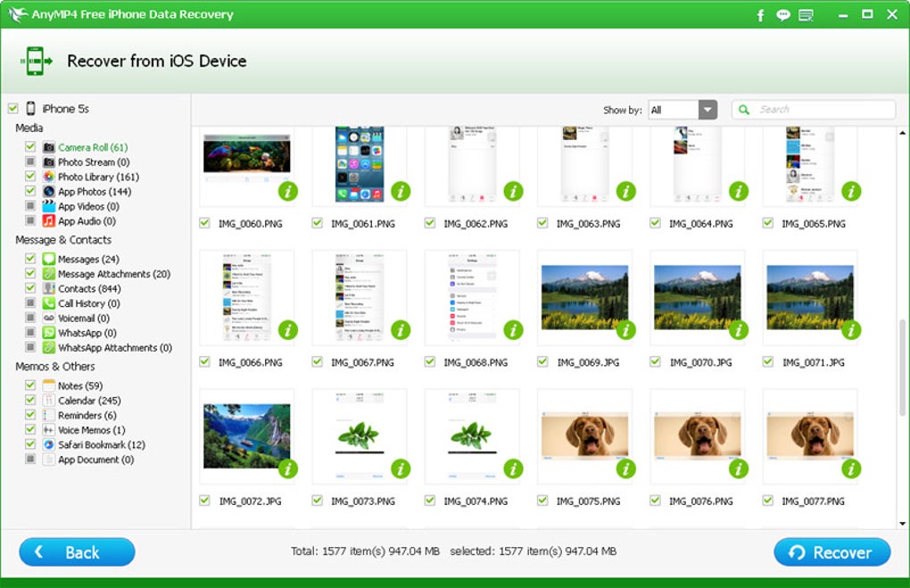This screenshot has width=910, height=588.
Task: Show info for IMG_0063.PNG
Action: pos(625,191)
